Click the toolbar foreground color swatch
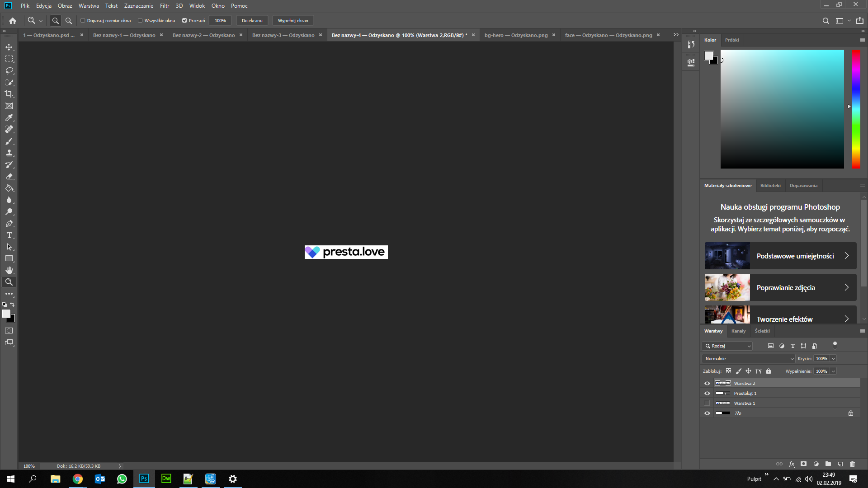This screenshot has height=488, width=868. (6, 314)
